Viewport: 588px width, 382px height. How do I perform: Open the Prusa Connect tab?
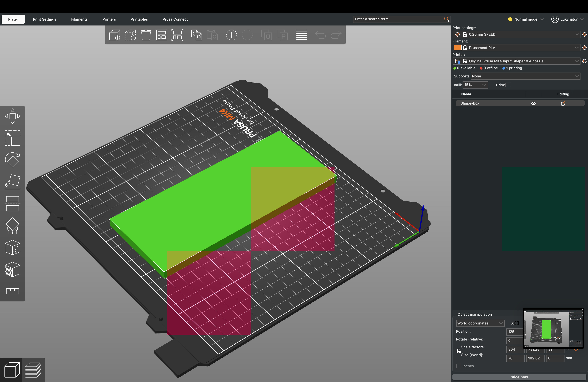(x=175, y=19)
